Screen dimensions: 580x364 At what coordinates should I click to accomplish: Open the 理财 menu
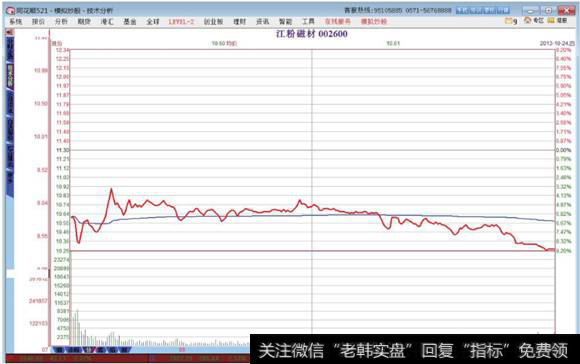[x=239, y=21]
